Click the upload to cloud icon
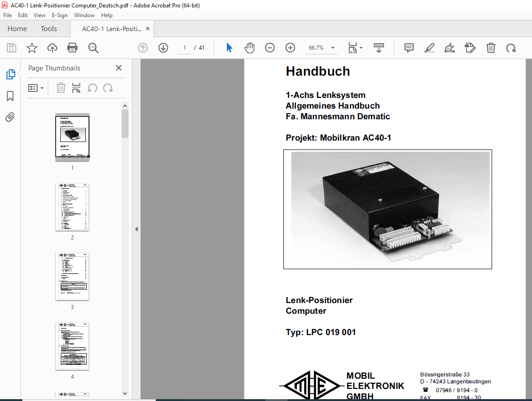This screenshot has width=532, height=401. tap(52, 48)
